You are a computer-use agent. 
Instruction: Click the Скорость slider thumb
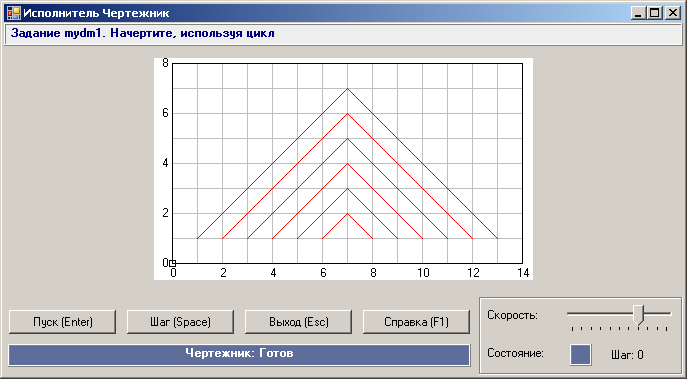tap(639, 315)
